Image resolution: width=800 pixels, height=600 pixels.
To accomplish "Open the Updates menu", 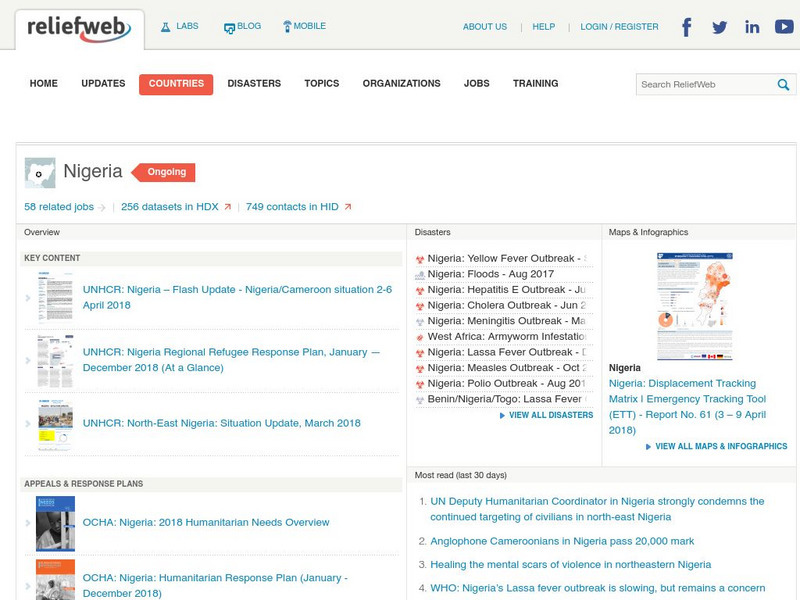I will [x=103, y=84].
